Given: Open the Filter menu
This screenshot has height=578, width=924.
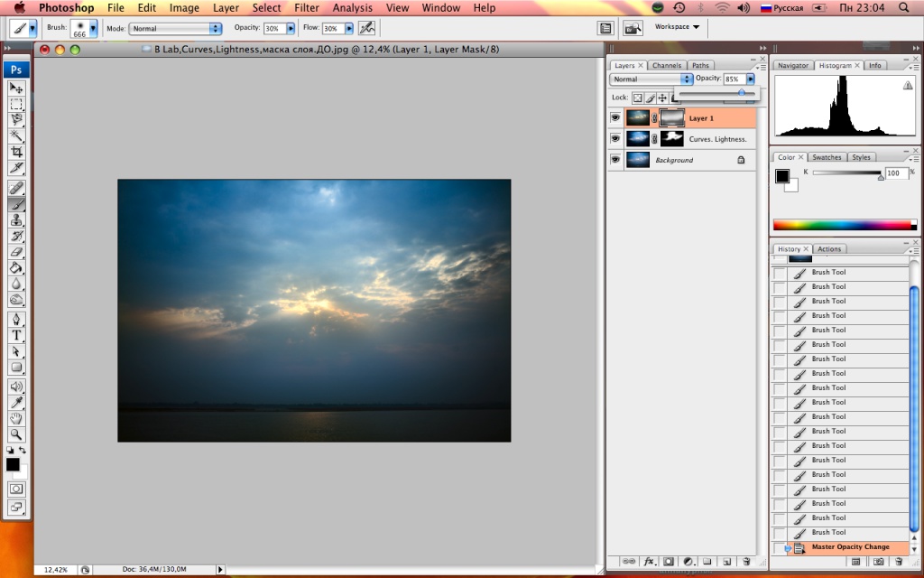Looking at the screenshot, I should [x=307, y=8].
